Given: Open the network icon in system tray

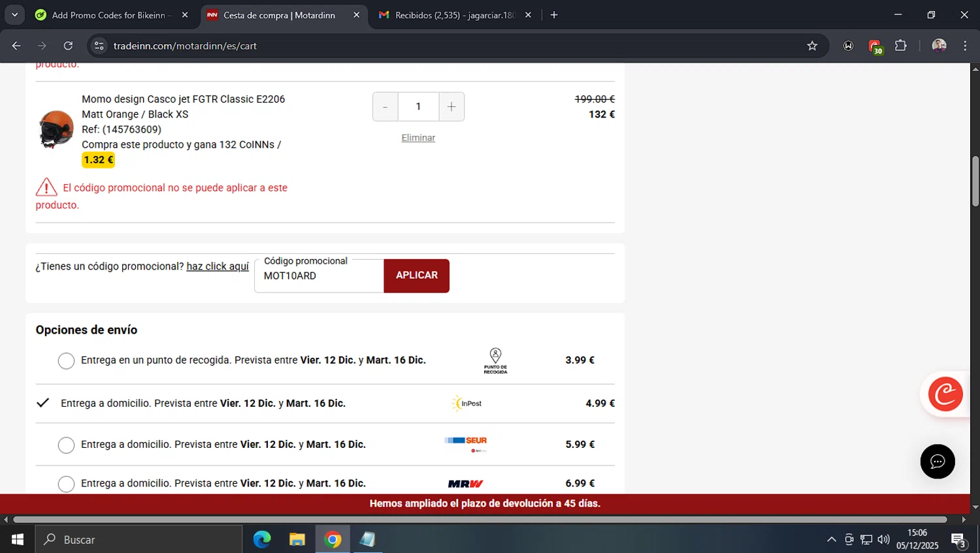Looking at the screenshot, I should click(x=866, y=539).
